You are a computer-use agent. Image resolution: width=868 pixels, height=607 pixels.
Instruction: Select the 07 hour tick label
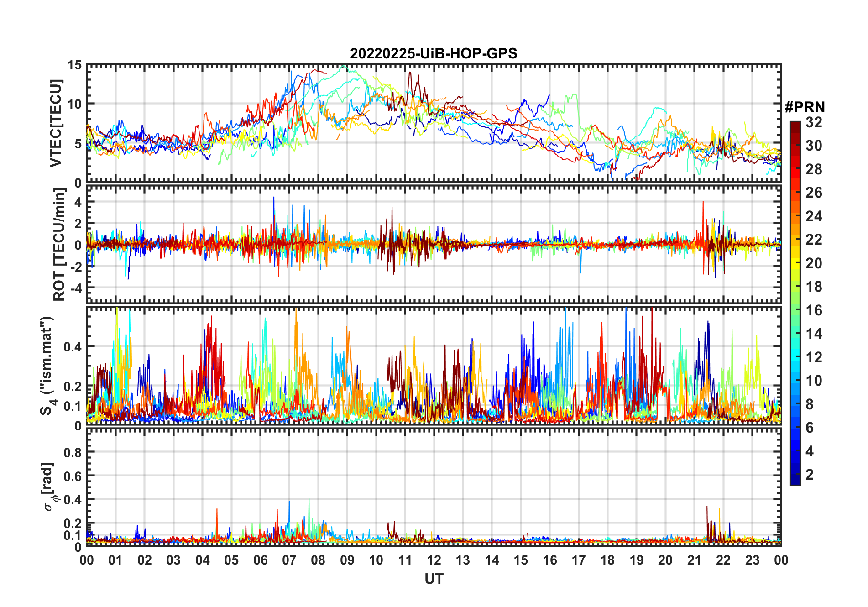[x=289, y=560]
